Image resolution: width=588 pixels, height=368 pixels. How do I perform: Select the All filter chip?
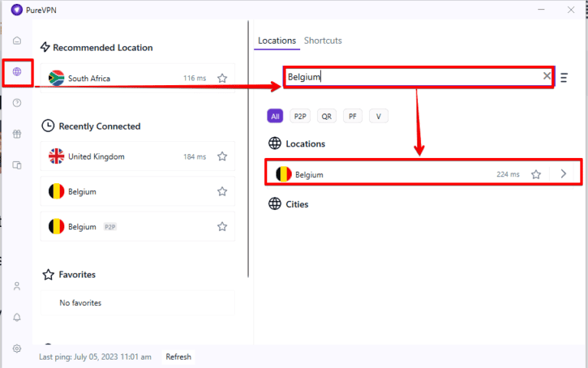click(x=276, y=116)
